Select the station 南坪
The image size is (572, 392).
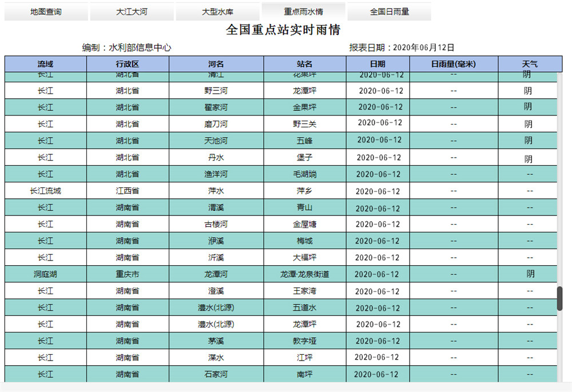tap(305, 374)
